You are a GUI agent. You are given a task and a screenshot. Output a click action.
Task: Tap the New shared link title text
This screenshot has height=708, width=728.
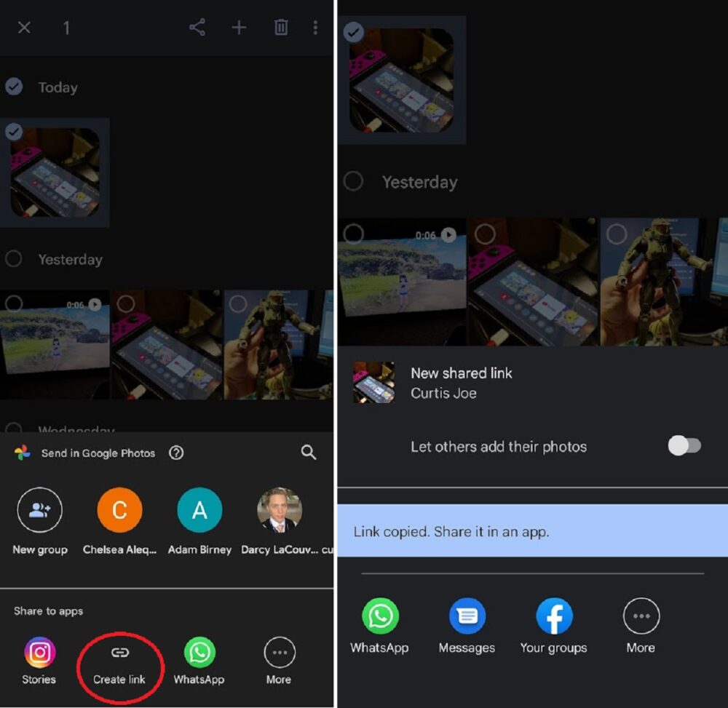click(x=461, y=373)
